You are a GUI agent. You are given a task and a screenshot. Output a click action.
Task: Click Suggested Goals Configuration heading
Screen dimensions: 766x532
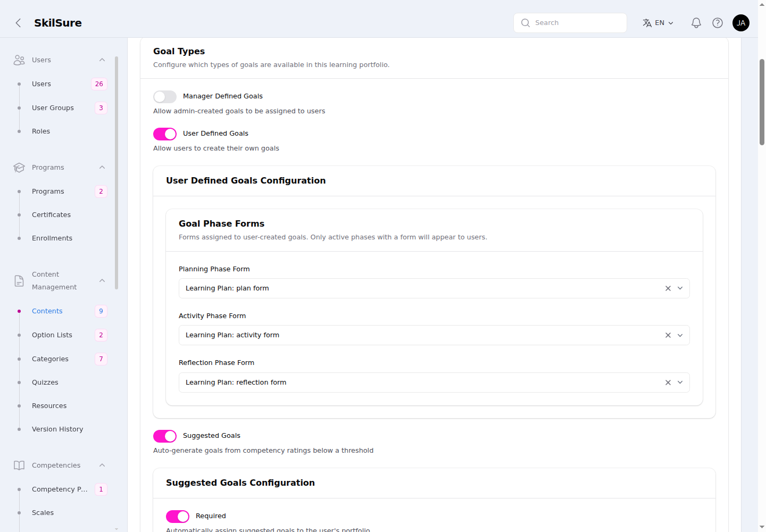pos(240,483)
